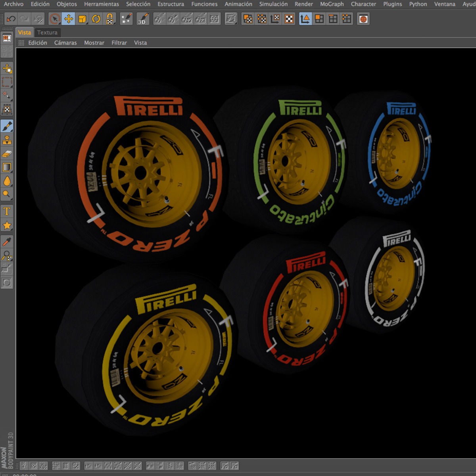The image size is (476, 476).
Task: Activate the Move tool with four arrows
Action: click(68, 19)
